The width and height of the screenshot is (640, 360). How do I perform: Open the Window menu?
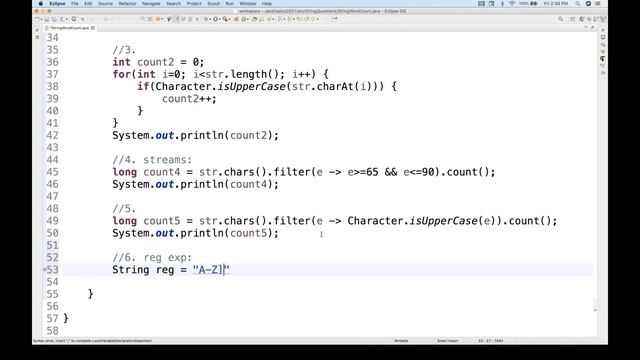248,3
